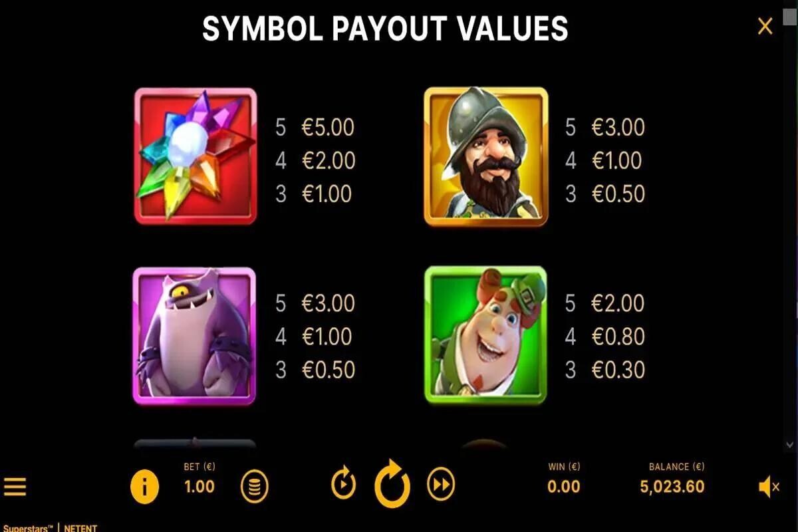This screenshot has height=532, width=798.
Task: Close the payout values screen
Action: click(765, 27)
